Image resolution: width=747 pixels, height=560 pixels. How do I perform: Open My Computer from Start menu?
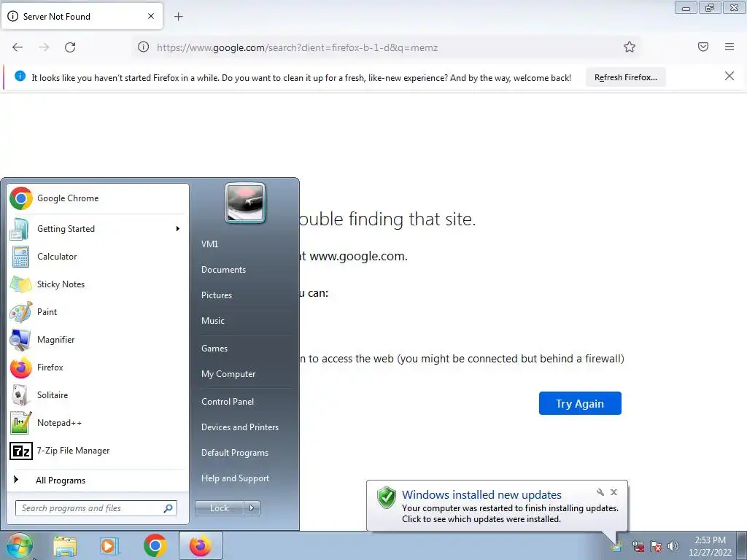pos(228,374)
